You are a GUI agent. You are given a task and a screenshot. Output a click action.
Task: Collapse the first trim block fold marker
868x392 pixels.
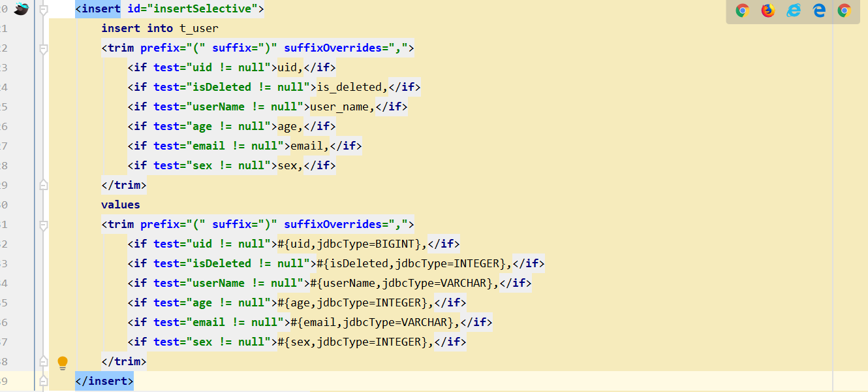click(44, 48)
